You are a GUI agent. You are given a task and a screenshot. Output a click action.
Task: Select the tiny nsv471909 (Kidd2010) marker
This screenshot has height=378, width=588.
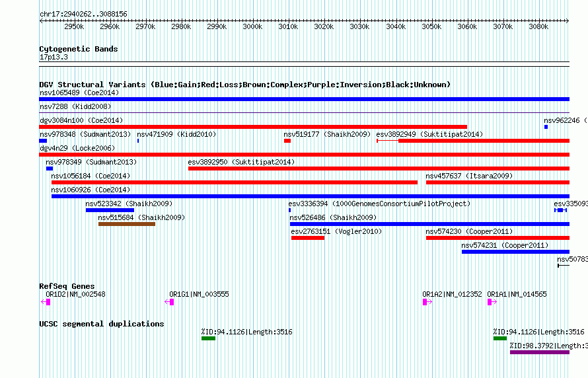tap(138, 141)
